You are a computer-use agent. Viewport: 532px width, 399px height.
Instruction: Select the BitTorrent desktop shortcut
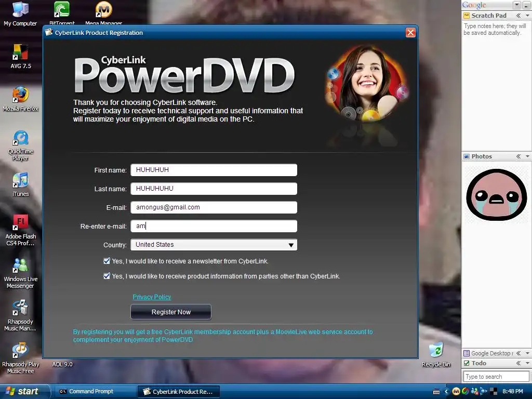(62, 13)
